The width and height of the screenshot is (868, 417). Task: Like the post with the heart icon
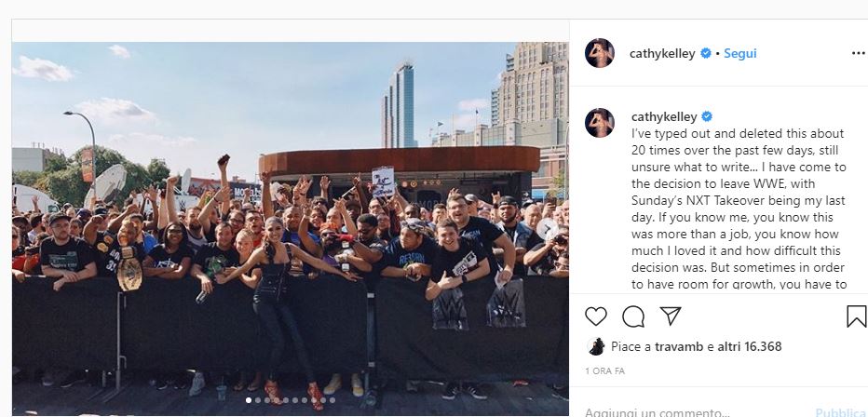[596, 316]
